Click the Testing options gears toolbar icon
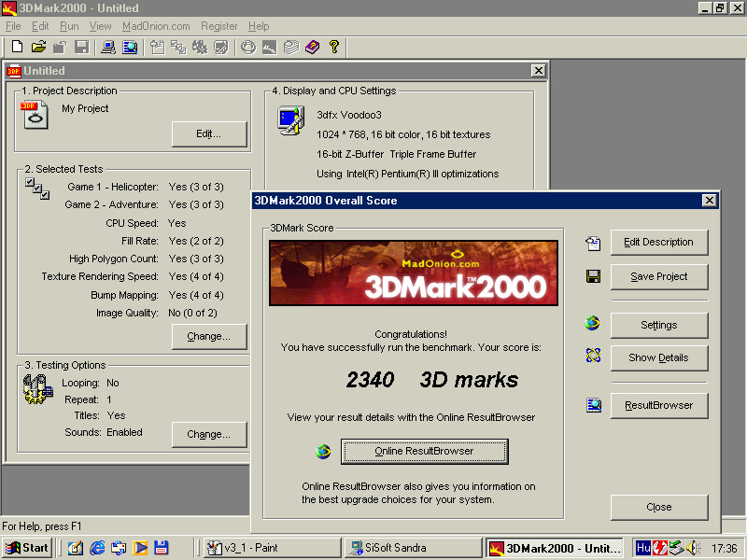 point(200,47)
